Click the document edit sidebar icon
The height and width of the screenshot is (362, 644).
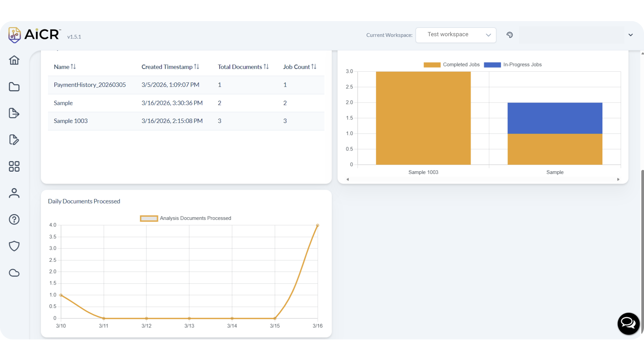[14, 140]
